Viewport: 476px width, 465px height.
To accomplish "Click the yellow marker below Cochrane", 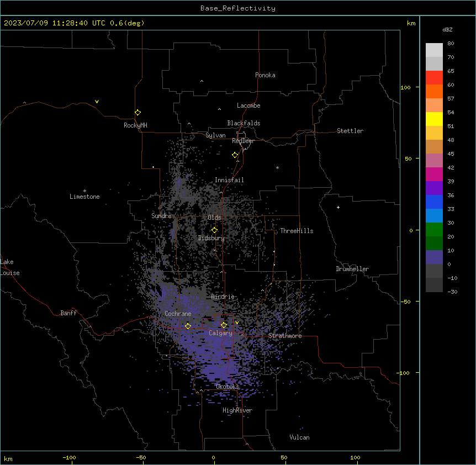I will [188, 326].
